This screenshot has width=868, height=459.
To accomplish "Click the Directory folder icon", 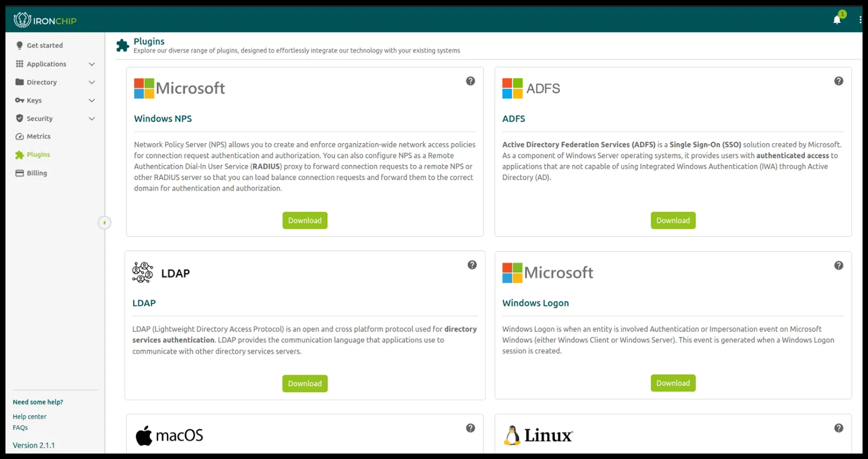I will tap(20, 82).
